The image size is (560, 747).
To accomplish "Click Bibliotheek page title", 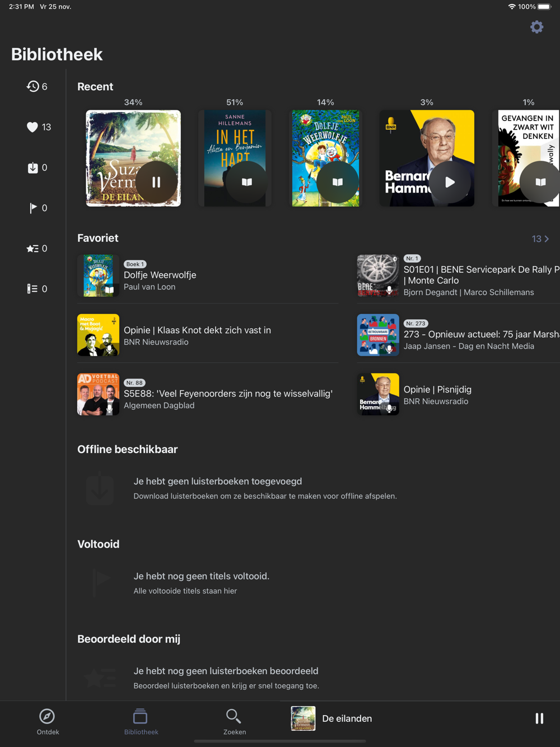I will [x=57, y=54].
